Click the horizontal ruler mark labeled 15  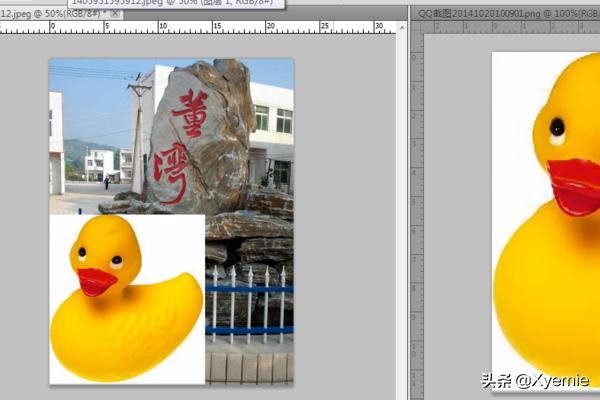(217, 26)
